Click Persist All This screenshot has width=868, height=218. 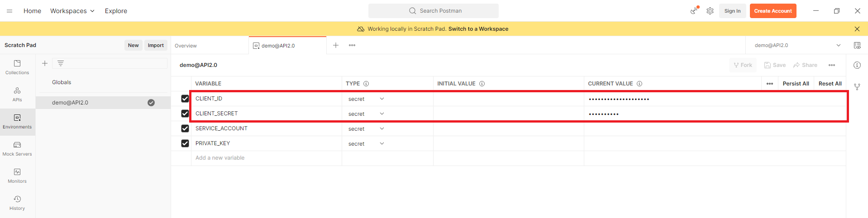(x=796, y=84)
